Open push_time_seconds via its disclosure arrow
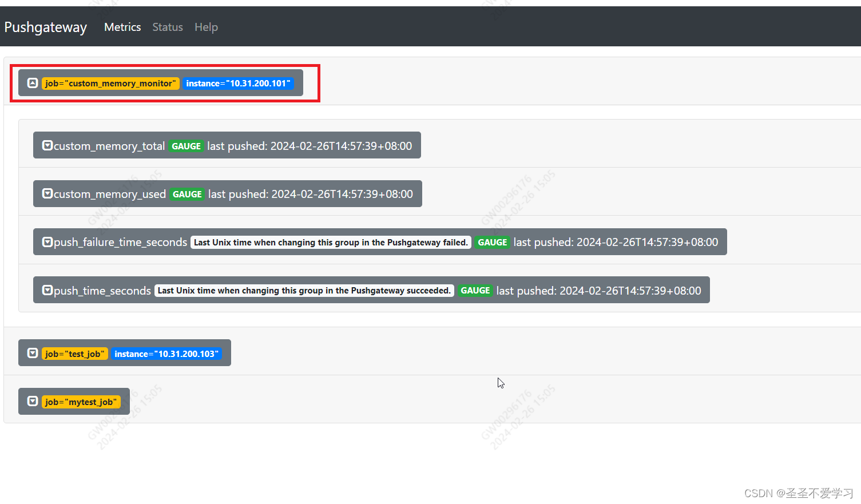This screenshot has height=504, width=861. click(47, 290)
